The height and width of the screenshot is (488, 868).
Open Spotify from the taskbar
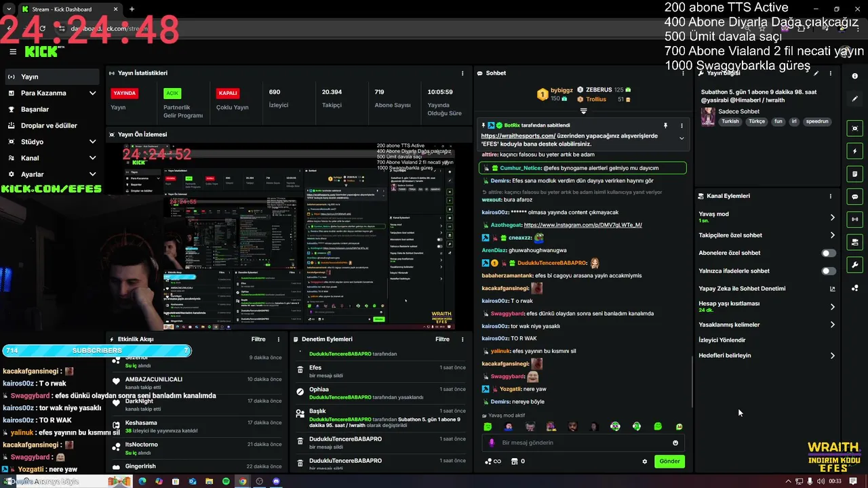(226, 481)
